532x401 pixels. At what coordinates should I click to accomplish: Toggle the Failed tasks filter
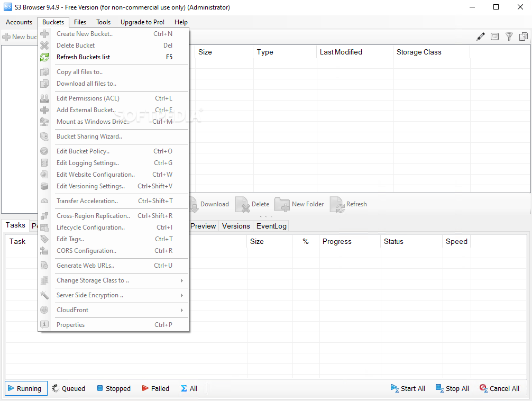click(x=155, y=388)
